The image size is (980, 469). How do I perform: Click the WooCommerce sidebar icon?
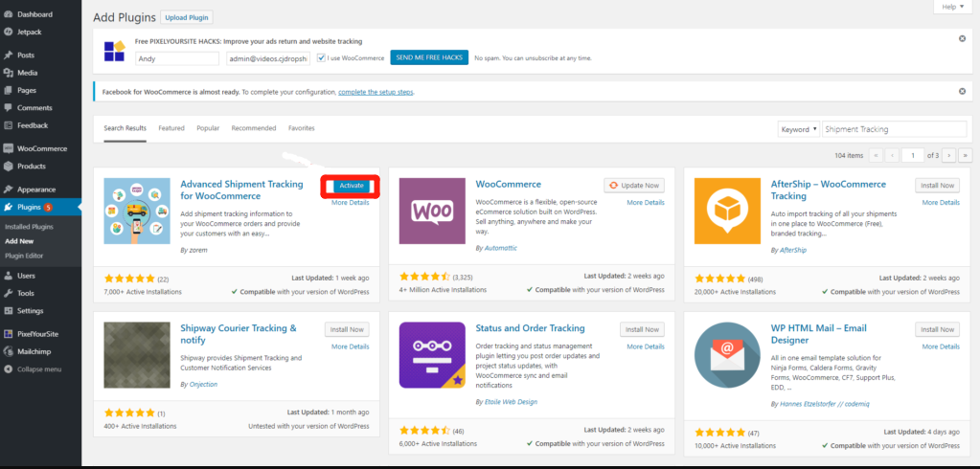click(x=8, y=148)
